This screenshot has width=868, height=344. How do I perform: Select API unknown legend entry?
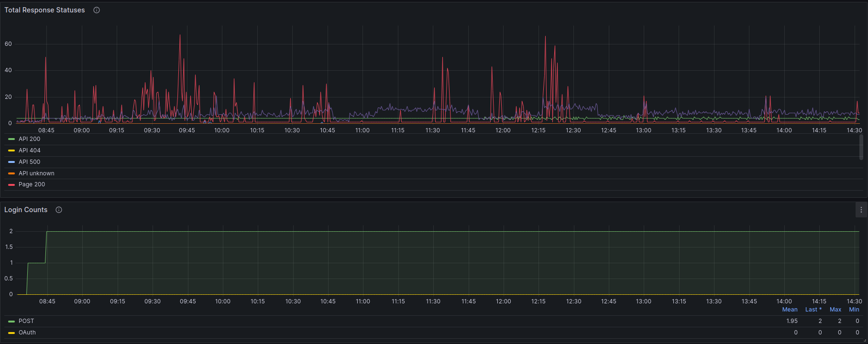coord(36,173)
